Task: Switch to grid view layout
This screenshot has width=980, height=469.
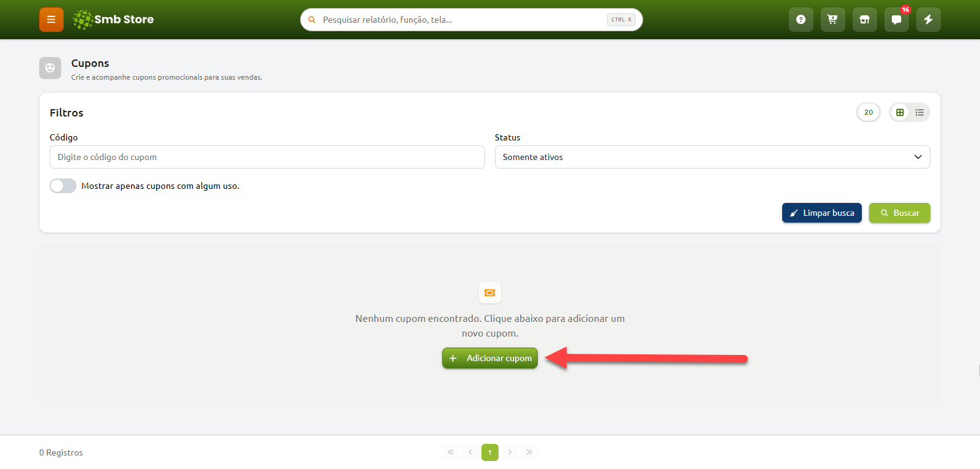Action: pyautogui.click(x=900, y=112)
